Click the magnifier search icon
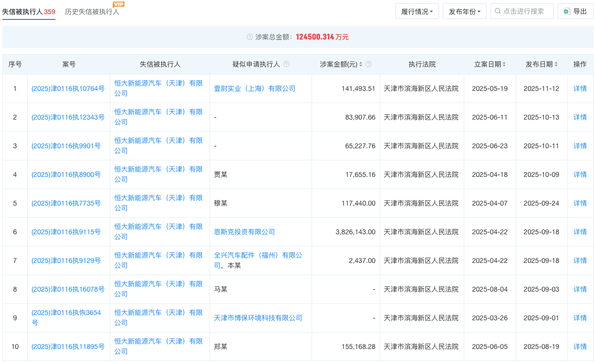595x364 pixels. [498, 11]
